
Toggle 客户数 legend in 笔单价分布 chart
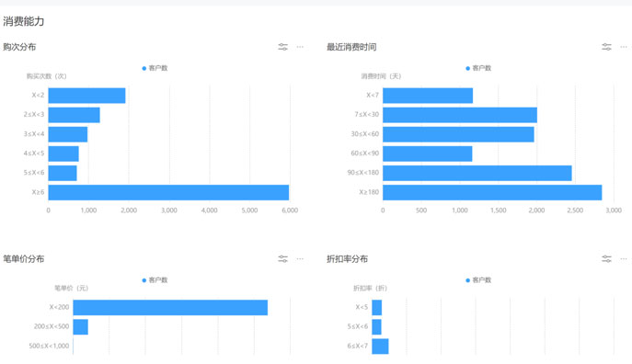[155, 279]
